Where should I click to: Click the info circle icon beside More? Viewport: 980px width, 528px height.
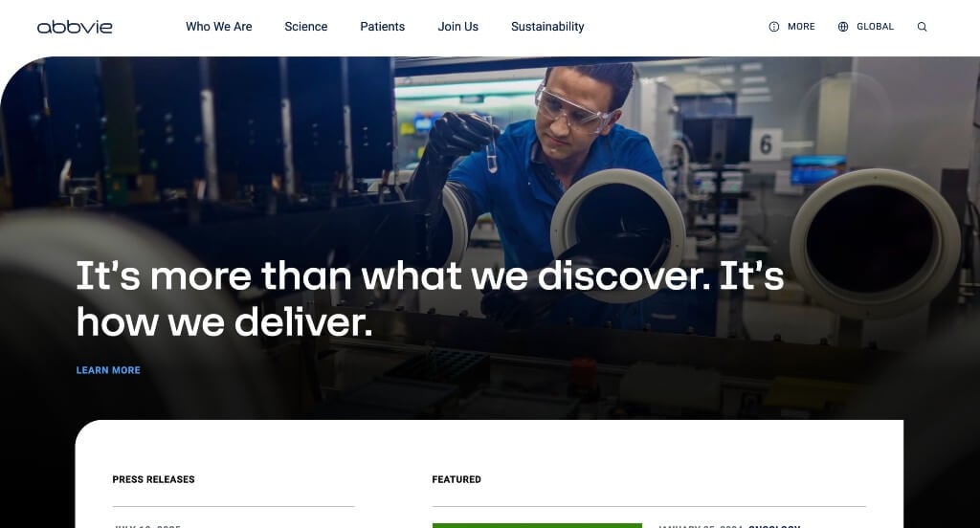pos(773,27)
